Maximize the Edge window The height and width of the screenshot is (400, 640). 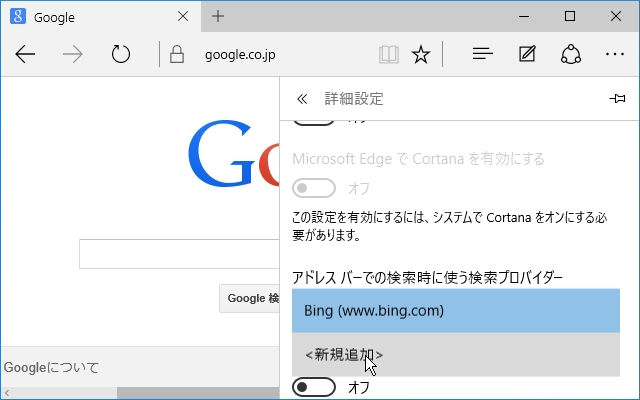click(570, 16)
